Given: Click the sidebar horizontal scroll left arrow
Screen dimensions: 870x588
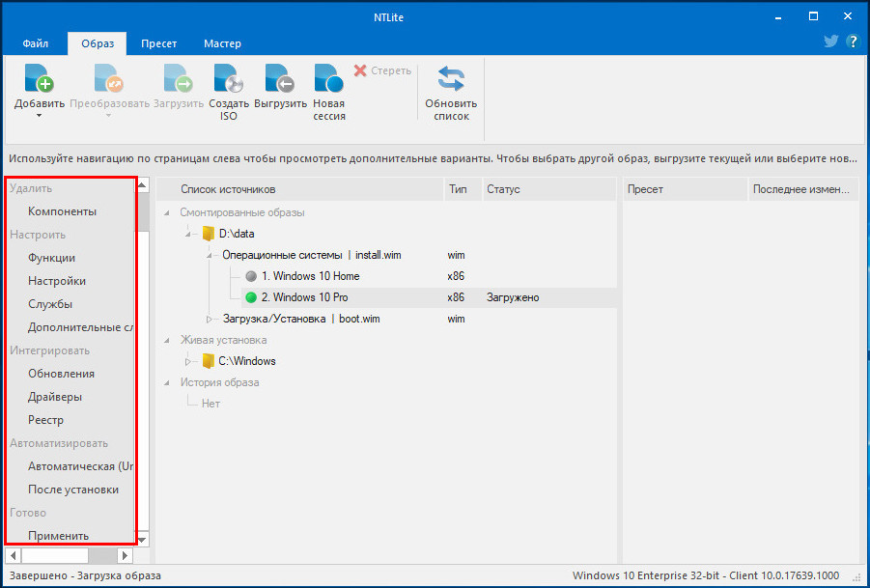Looking at the screenshot, I should [x=14, y=555].
